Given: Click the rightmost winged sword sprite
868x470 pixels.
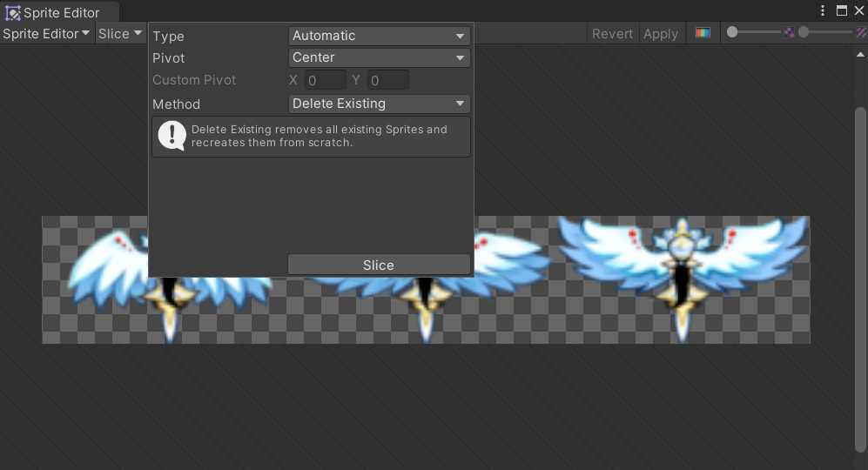Looking at the screenshot, I should click(x=682, y=279).
